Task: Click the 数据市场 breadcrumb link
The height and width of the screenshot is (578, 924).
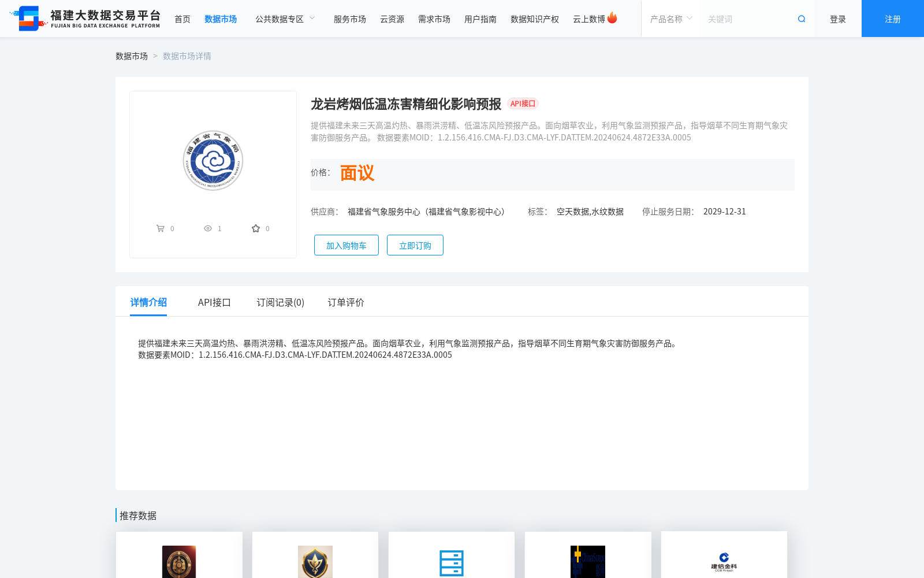Action: tap(132, 56)
